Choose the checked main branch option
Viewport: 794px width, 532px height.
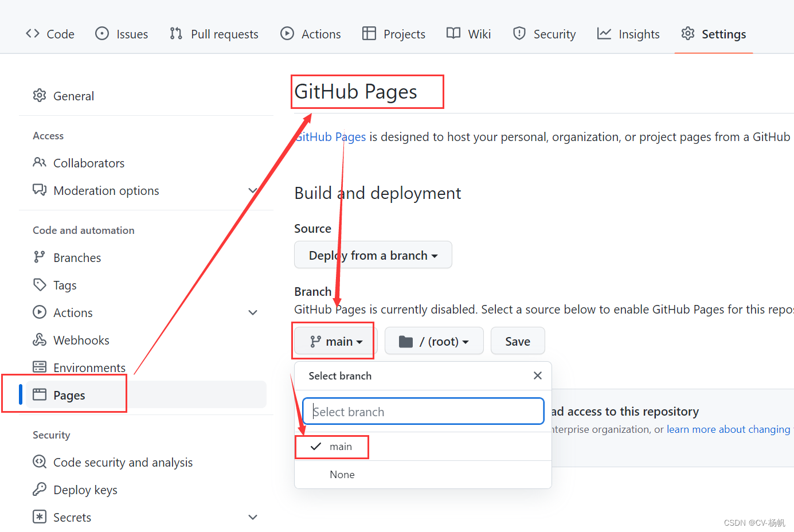[423, 447]
